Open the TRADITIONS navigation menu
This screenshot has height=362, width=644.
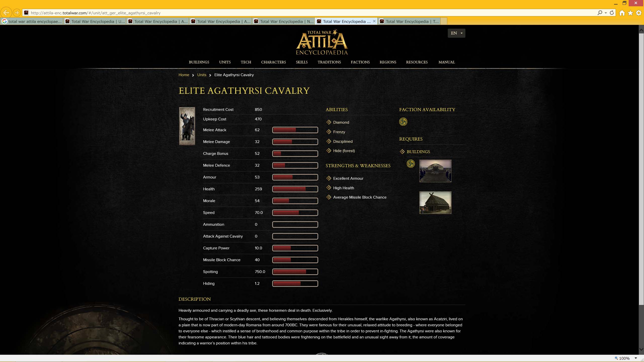click(x=329, y=62)
